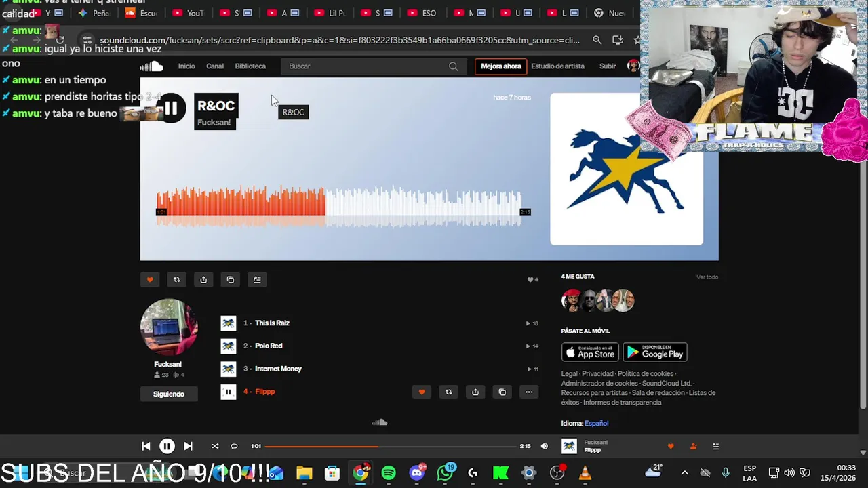Click the search magnifier icon in SoundCloud
The width and height of the screenshot is (868, 488).
[x=453, y=66]
